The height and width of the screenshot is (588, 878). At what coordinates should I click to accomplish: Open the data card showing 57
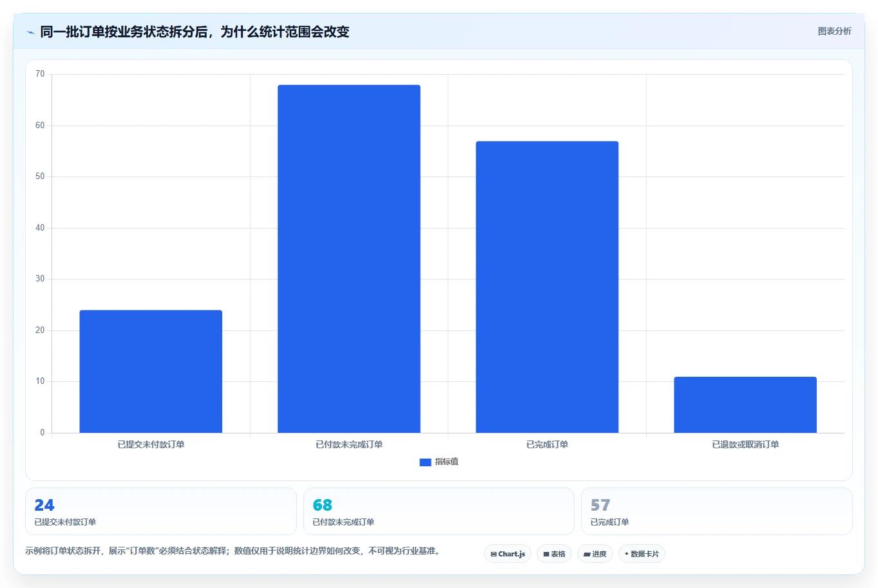(x=717, y=511)
